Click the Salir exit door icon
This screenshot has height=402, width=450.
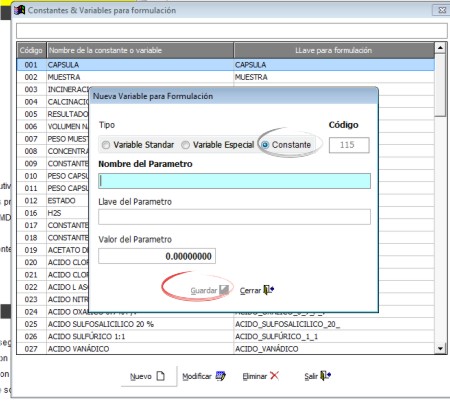(325, 376)
